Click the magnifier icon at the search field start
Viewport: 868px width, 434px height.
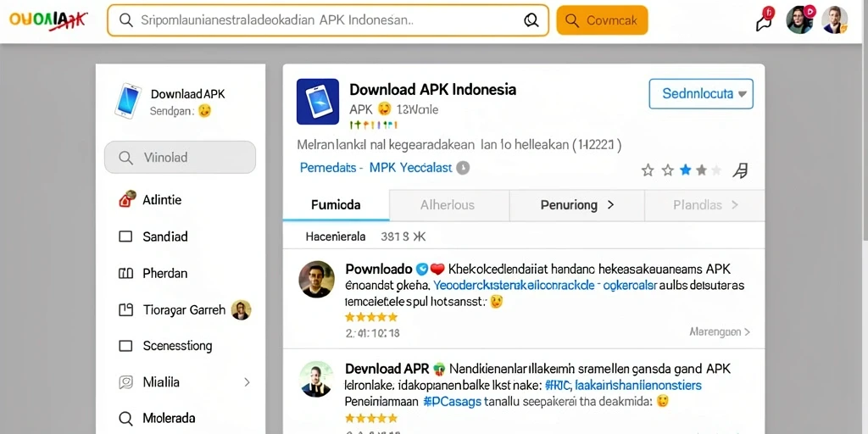[126, 20]
